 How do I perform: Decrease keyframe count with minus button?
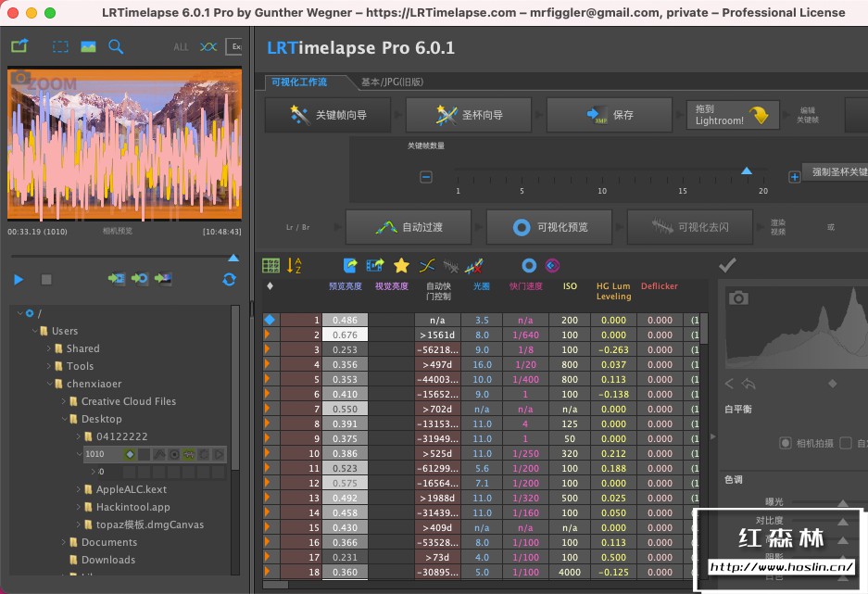pyautogui.click(x=426, y=177)
